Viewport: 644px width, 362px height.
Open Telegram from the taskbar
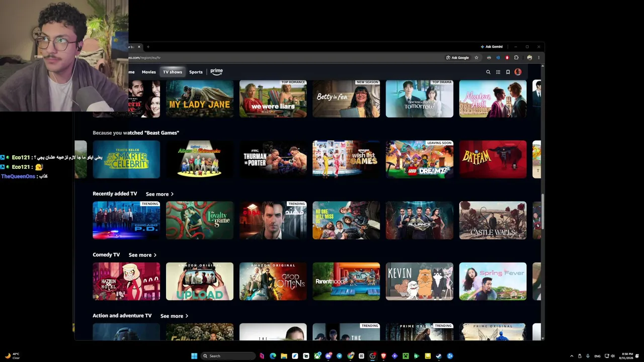339,356
